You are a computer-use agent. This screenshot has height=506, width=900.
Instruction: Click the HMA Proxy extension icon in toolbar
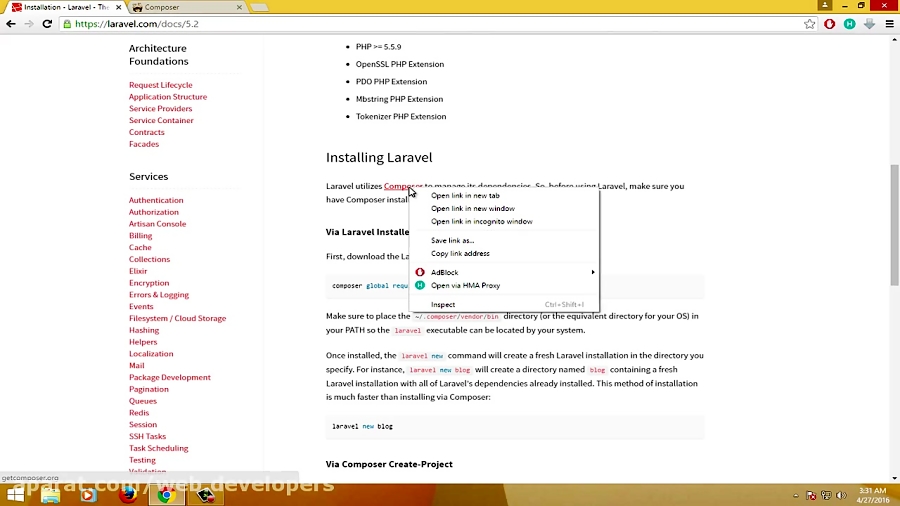tap(849, 24)
